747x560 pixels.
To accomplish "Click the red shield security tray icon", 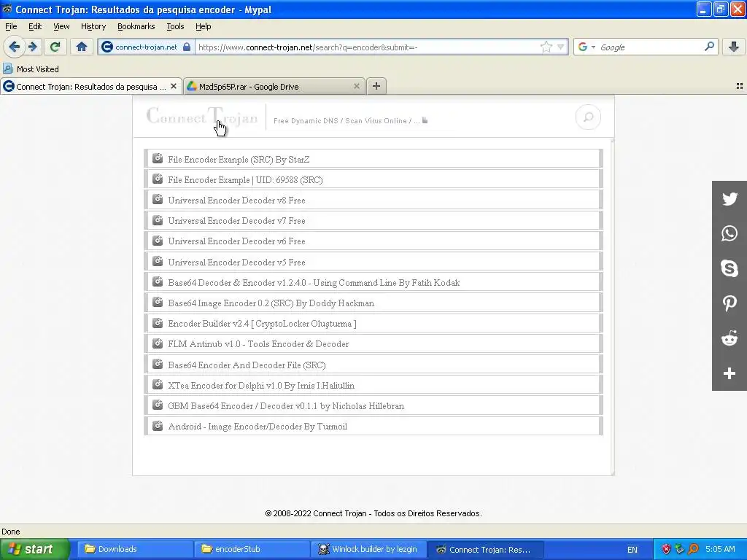I will 666,549.
